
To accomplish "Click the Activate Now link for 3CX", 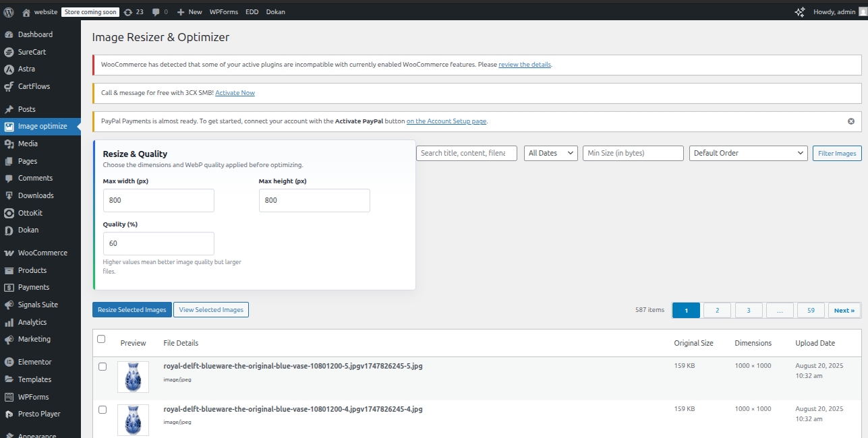I will click(x=235, y=93).
